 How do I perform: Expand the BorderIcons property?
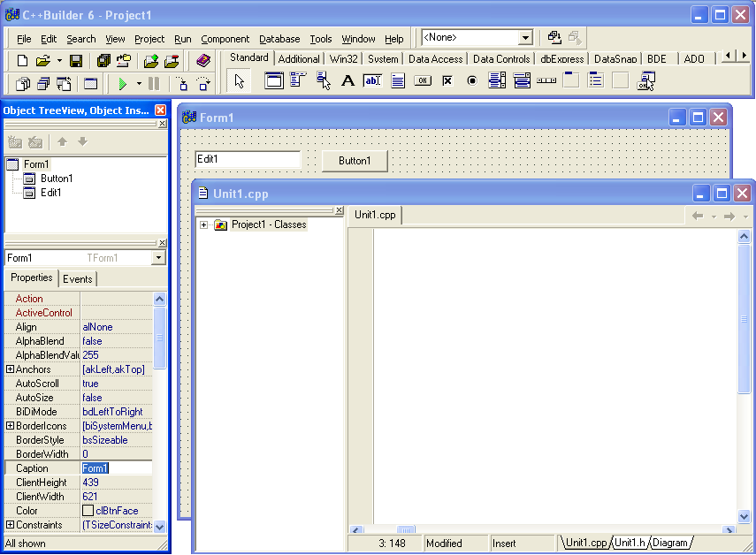(10, 426)
